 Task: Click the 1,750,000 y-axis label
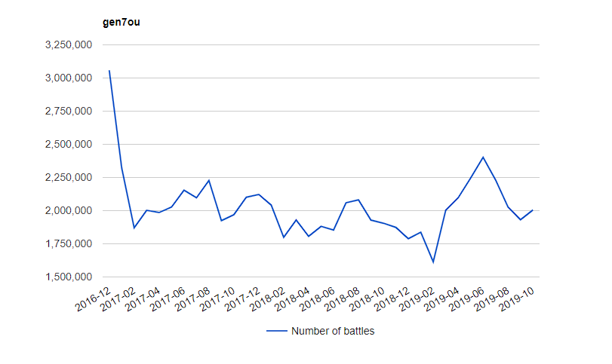[x=69, y=244]
